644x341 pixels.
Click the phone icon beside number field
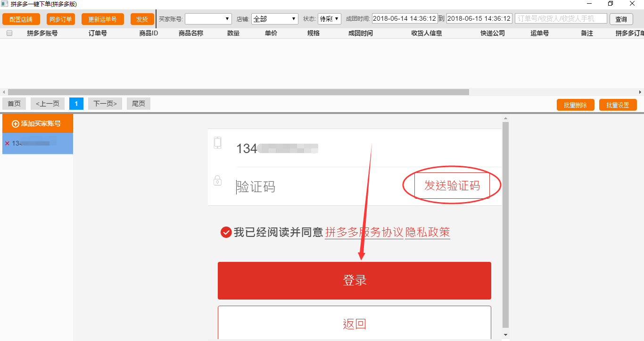pyautogui.click(x=217, y=143)
